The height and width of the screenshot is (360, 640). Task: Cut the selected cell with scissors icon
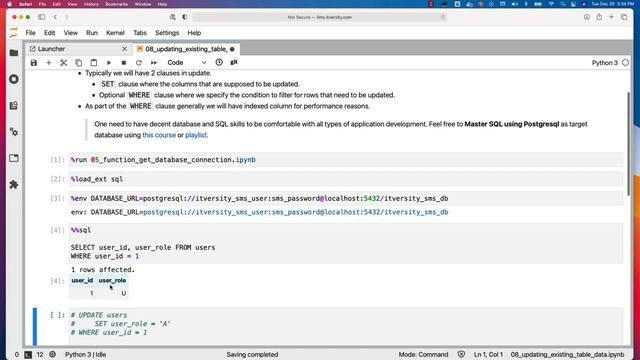coord(64,63)
